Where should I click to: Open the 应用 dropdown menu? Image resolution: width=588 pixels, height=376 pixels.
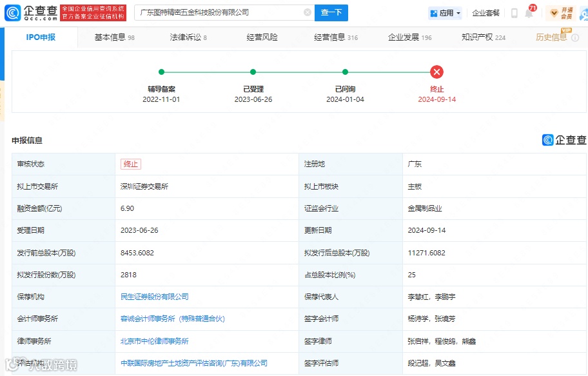click(x=445, y=13)
